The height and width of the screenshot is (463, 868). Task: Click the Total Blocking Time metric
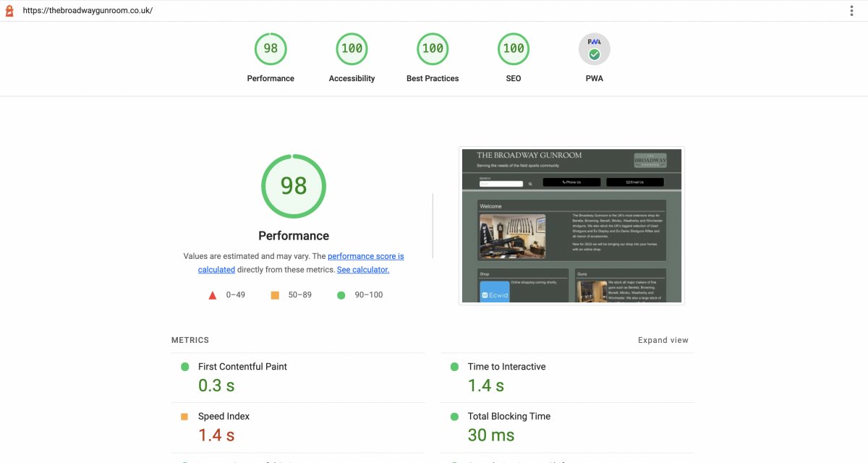click(509, 417)
